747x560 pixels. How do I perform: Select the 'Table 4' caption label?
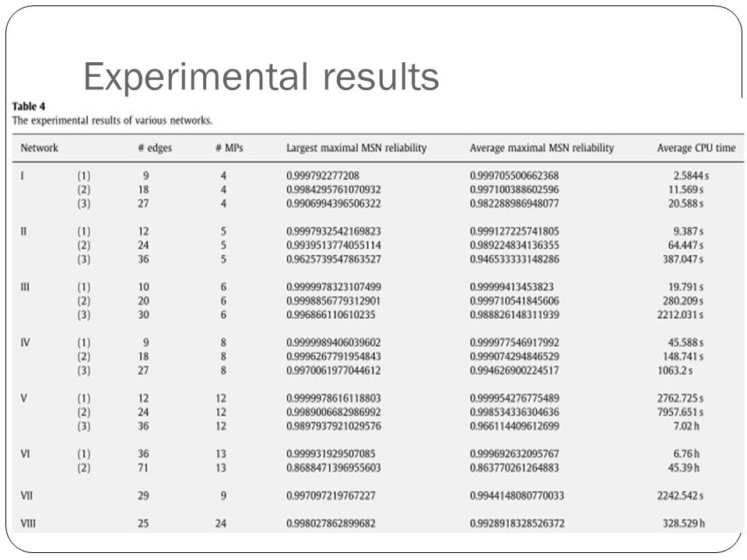(29, 107)
